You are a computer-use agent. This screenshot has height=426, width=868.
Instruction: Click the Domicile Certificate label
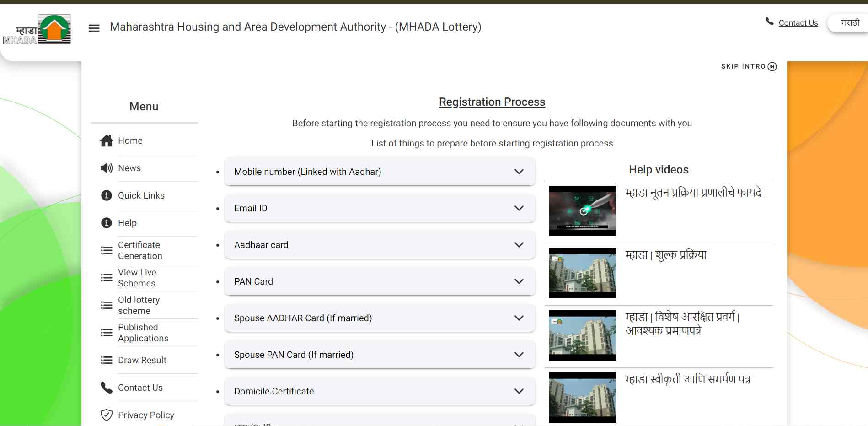coord(274,391)
